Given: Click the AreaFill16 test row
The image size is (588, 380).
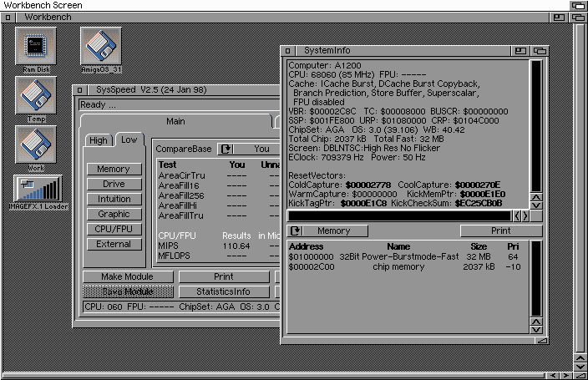Looking at the screenshot, I should (x=219, y=185).
